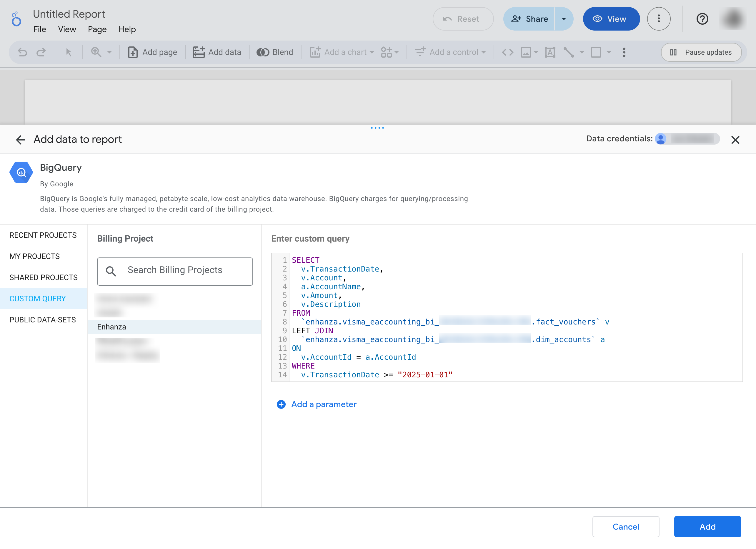Viewport: 756px width, 549px height.
Task: Click the Add a chart icon
Action: pos(316,52)
